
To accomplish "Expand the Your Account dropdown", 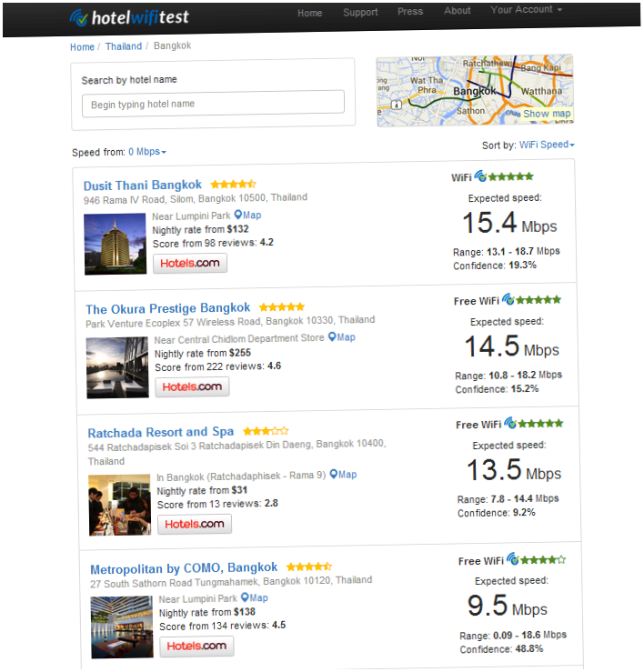I will (526, 9).
